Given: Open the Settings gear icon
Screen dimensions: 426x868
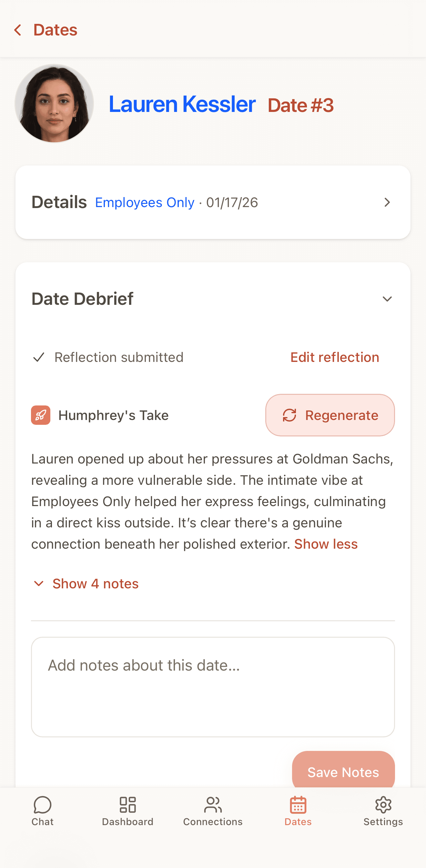Looking at the screenshot, I should click(383, 805).
